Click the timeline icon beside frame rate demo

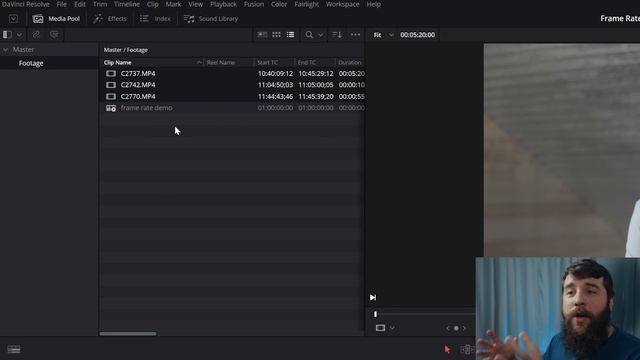[111, 108]
